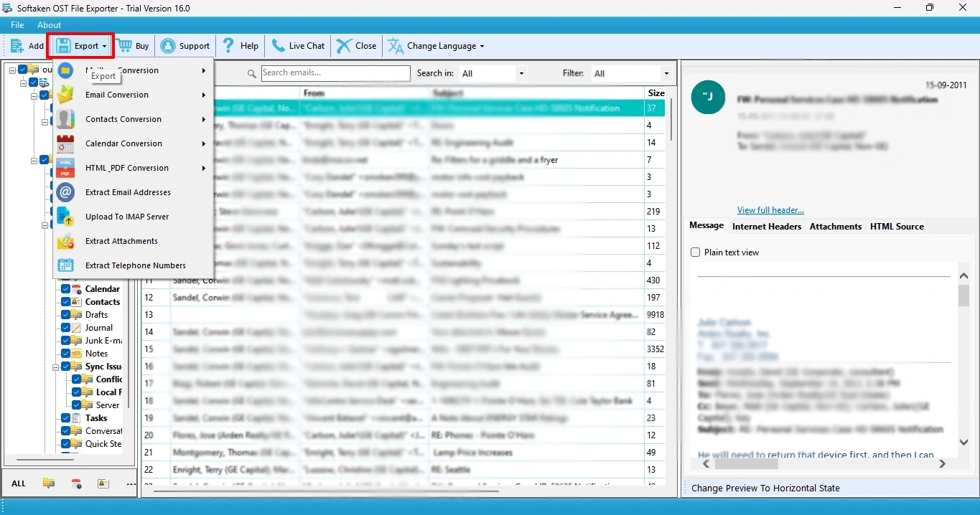Click the Tasks clipboard icon in tree

pyautogui.click(x=77, y=418)
